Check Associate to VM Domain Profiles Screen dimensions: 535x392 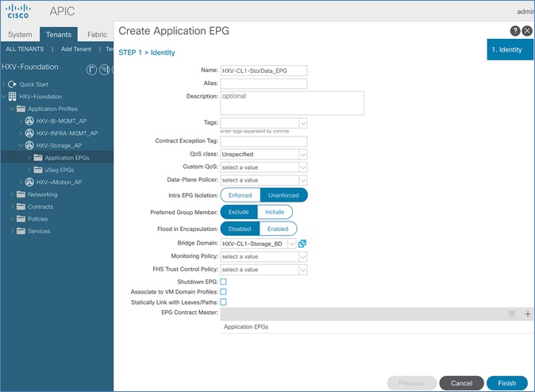click(224, 292)
